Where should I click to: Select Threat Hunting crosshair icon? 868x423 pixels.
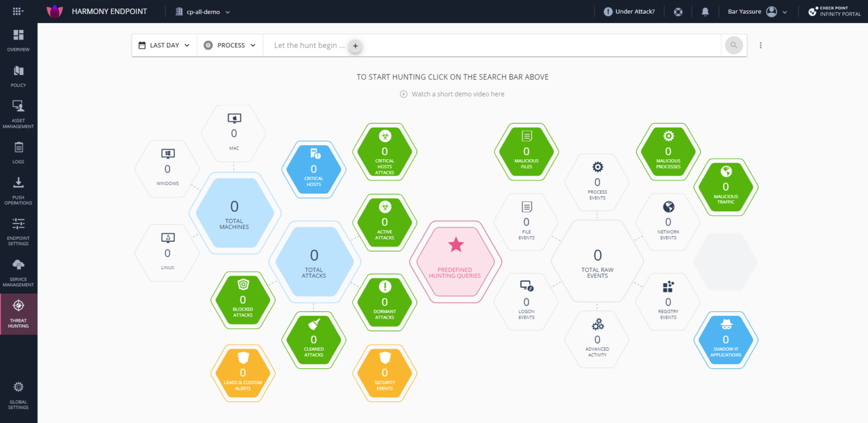pyautogui.click(x=19, y=306)
